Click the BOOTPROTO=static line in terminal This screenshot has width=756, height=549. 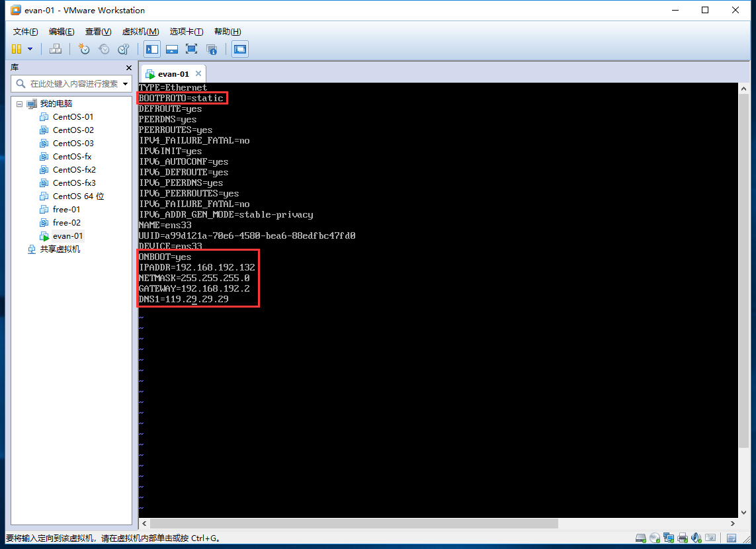[181, 99]
